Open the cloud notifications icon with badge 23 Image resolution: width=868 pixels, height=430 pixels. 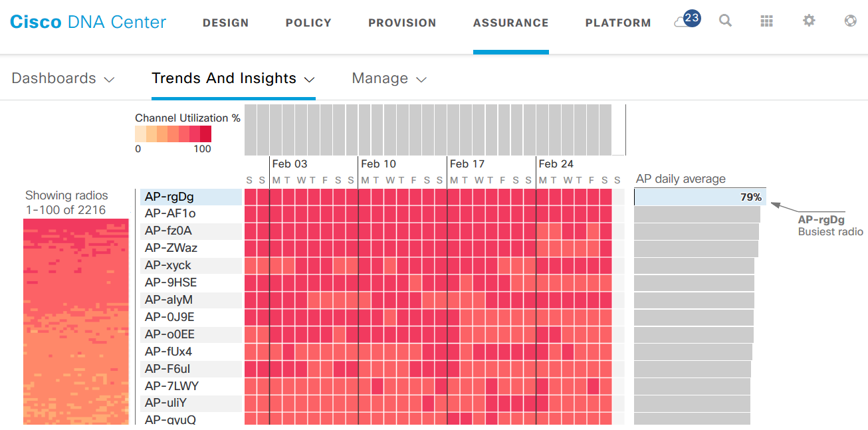(x=687, y=20)
